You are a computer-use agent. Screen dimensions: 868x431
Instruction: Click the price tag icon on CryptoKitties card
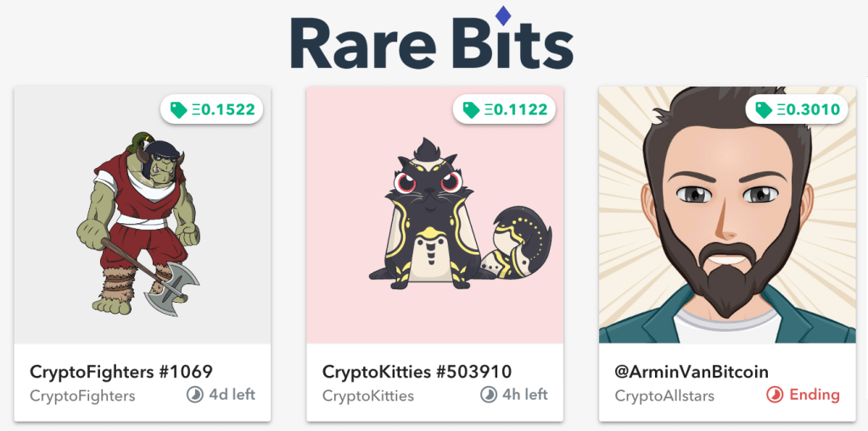[x=471, y=109]
